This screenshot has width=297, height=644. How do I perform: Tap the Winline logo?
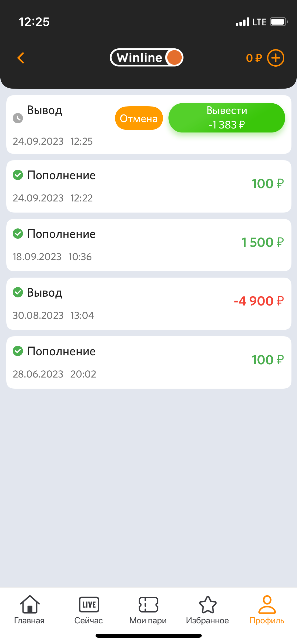click(x=147, y=58)
